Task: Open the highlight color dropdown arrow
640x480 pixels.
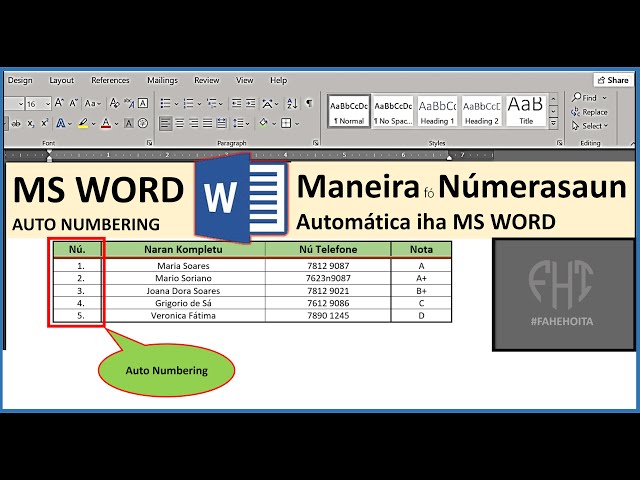Action: click(x=94, y=124)
